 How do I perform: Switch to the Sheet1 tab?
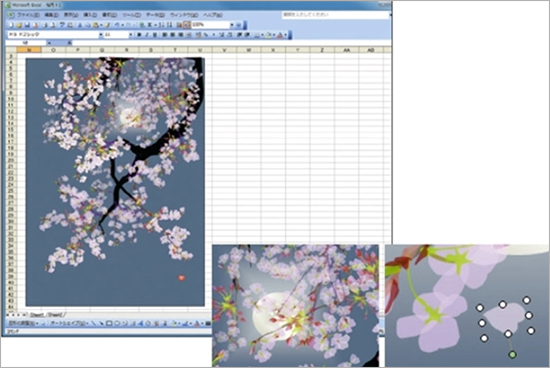pos(37,315)
